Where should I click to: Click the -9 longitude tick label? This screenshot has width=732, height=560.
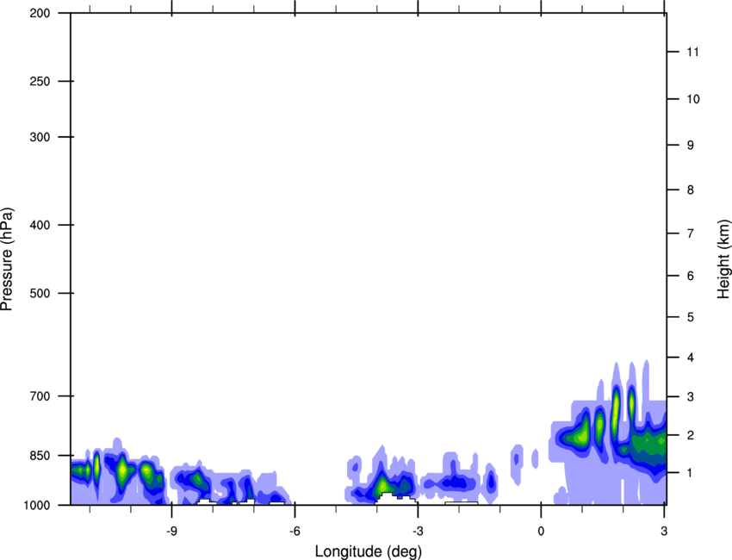point(171,532)
